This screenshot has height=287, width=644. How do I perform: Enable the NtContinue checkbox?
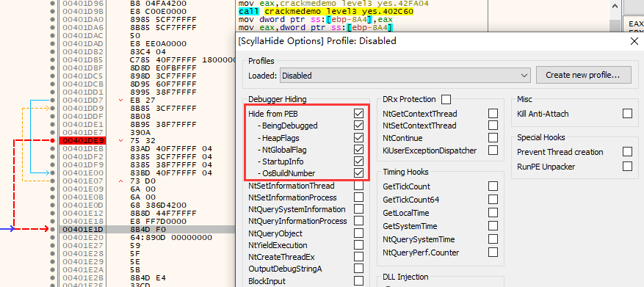(493, 137)
